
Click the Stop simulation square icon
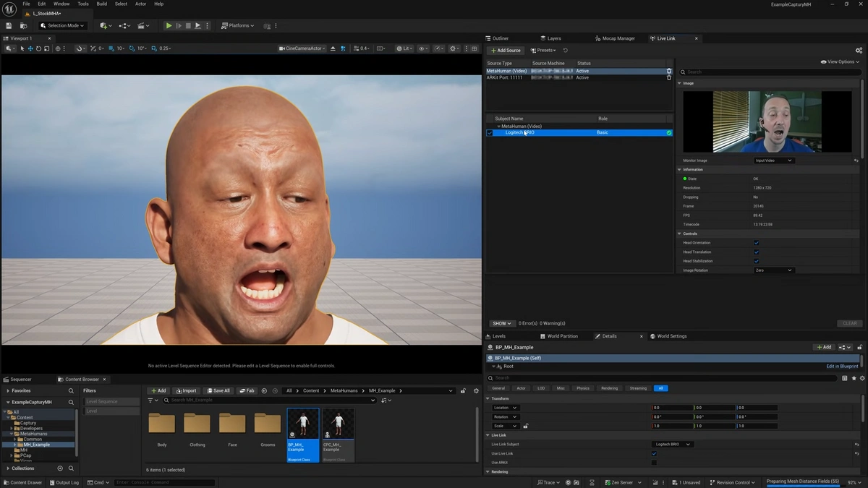[188, 25]
